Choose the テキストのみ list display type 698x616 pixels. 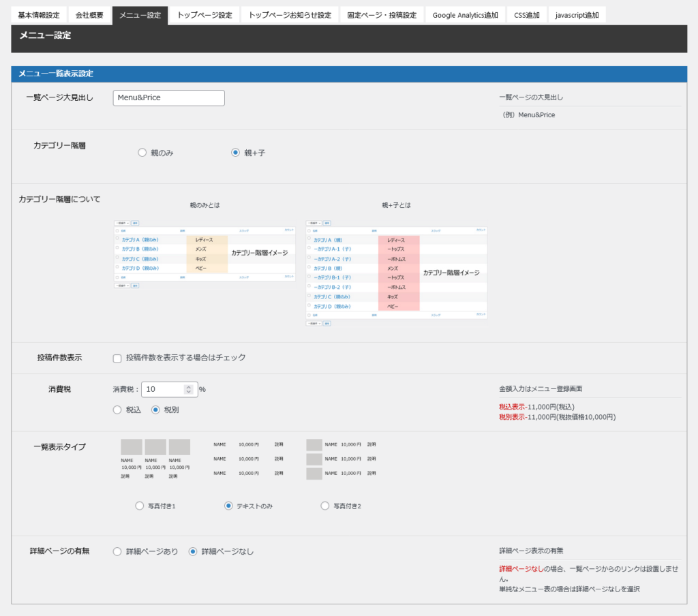pos(228,506)
